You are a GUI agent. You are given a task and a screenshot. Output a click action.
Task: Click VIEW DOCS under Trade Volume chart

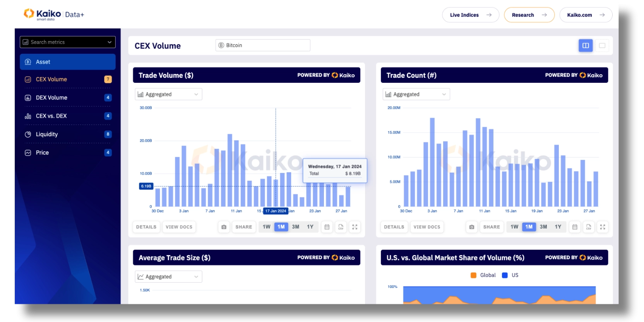point(179,227)
